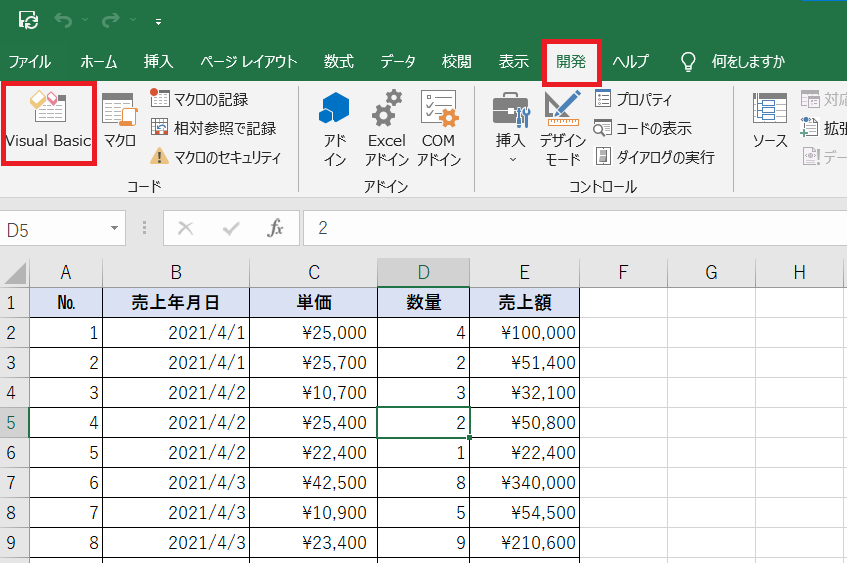The height and width of the screenshot is (563, 847).
Task: Switch to the View (表示) tab
Action: 514,62
